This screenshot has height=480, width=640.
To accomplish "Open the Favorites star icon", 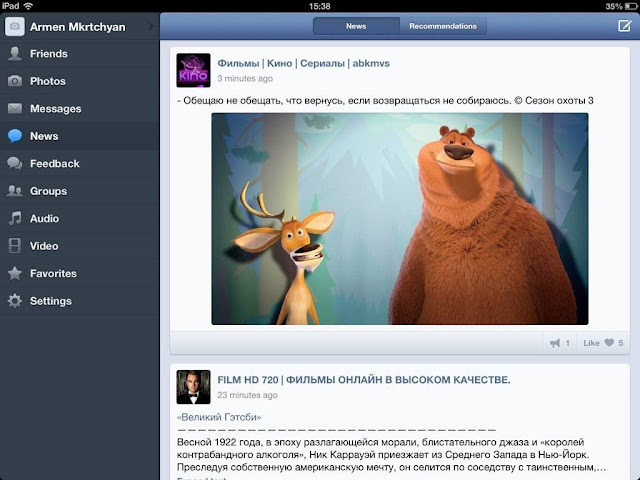I will tap(15, 273).
